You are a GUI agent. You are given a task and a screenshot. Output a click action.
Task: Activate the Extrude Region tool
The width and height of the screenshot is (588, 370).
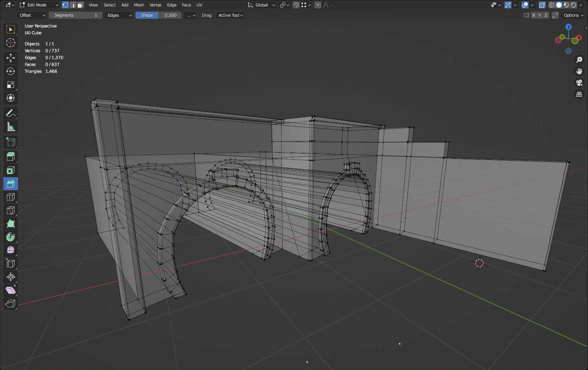[11, 157]
